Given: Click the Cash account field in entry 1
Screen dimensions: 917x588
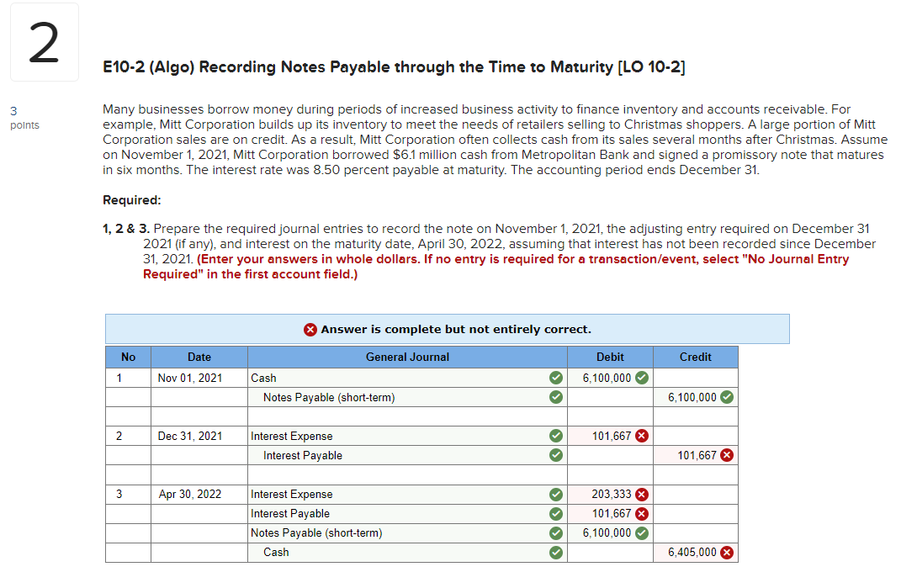Looking at the screenshot, I should 407,379.
